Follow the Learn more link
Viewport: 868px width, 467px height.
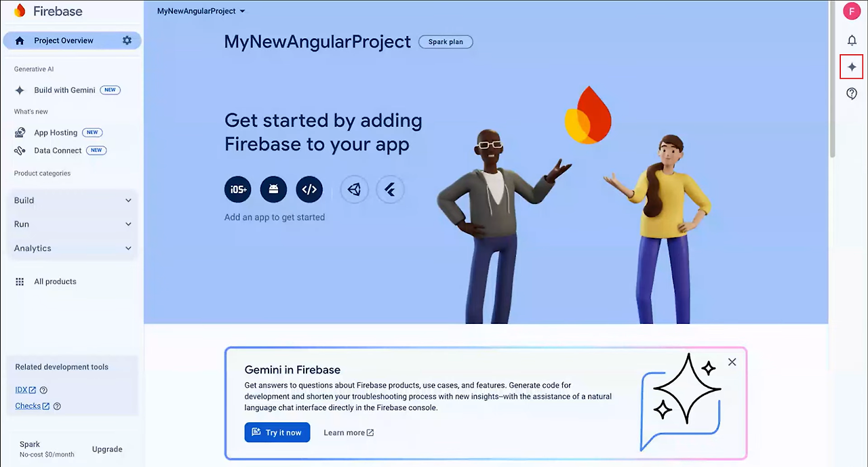pos(349,432)
